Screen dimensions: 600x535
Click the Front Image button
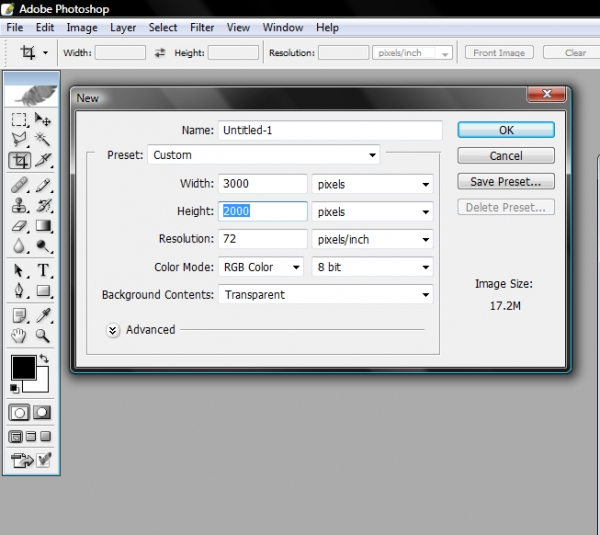(499, 53)
